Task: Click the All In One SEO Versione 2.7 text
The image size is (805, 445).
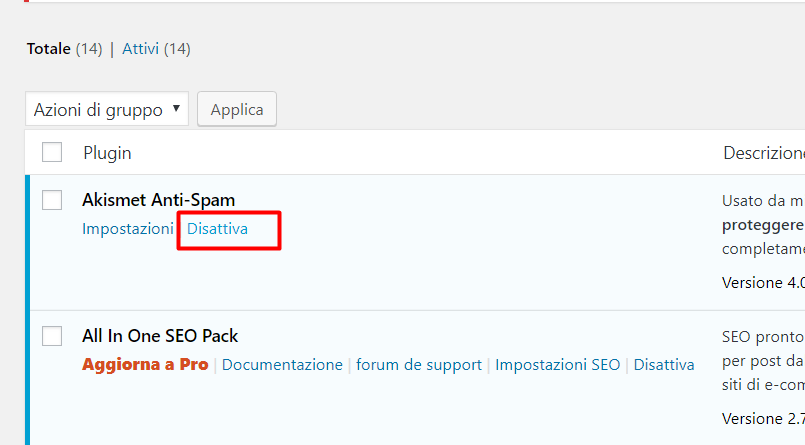Action: click(763, 418)
